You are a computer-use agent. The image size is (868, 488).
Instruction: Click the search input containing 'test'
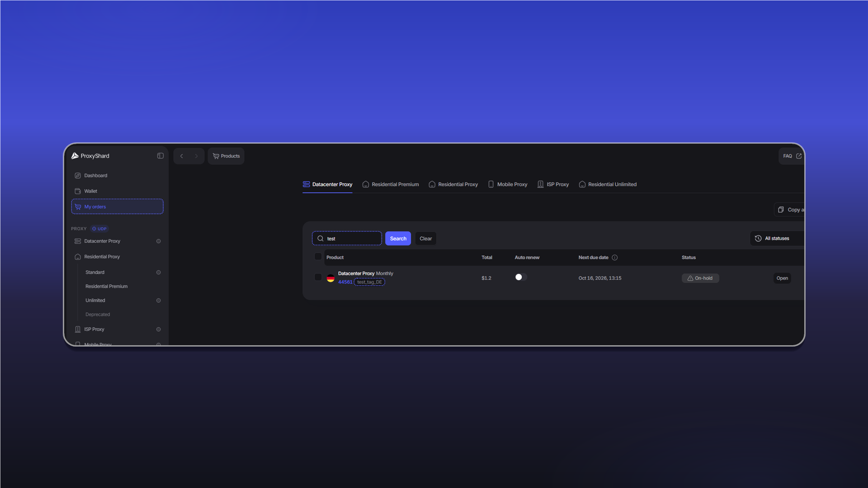pyautogui.click(x=347, y=239)
